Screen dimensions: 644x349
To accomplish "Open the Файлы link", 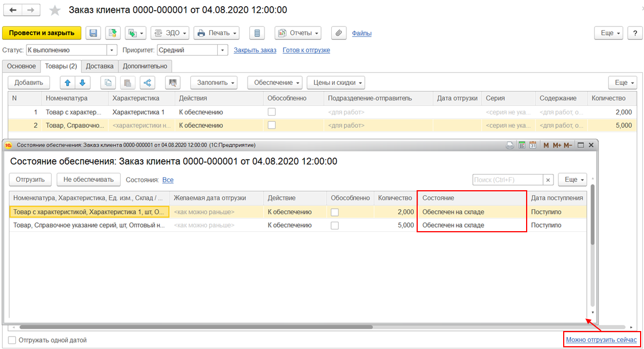I will coord(362,33).
